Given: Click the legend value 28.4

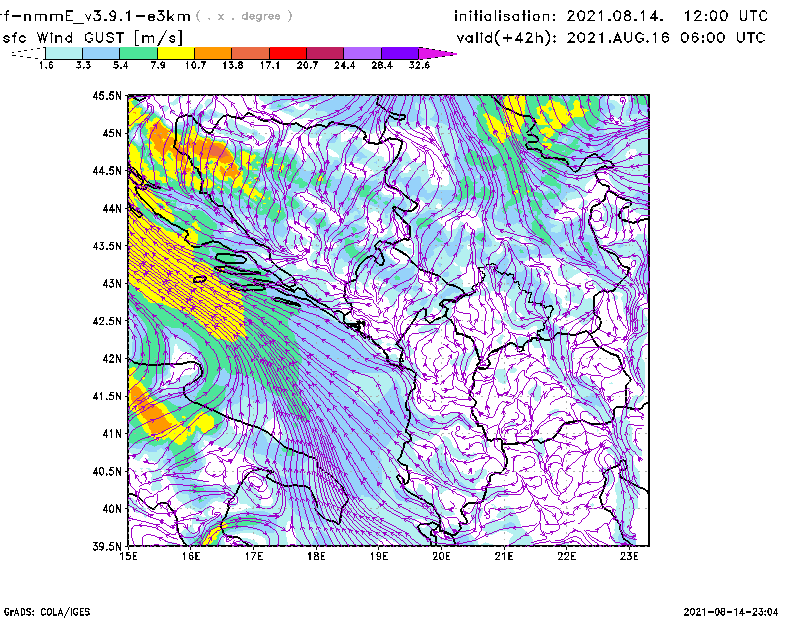Looking at the screenshot, I should pyautogui.click(x=382, y=65).
